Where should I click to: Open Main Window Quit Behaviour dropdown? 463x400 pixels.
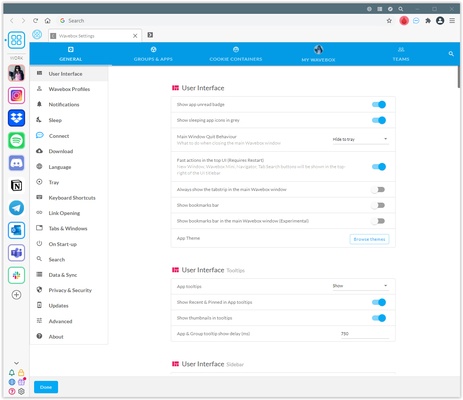click(360, 139)
